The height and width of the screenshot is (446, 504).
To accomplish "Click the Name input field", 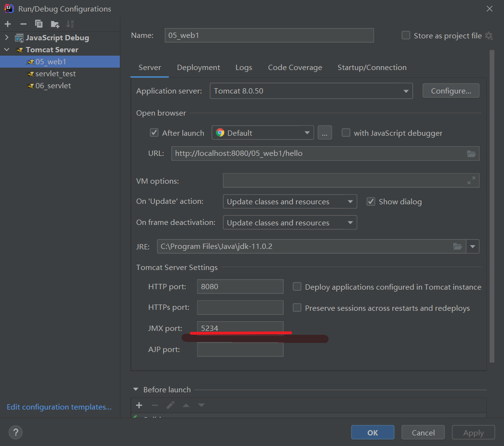I will pyautogui.click(x=269, y=35).
